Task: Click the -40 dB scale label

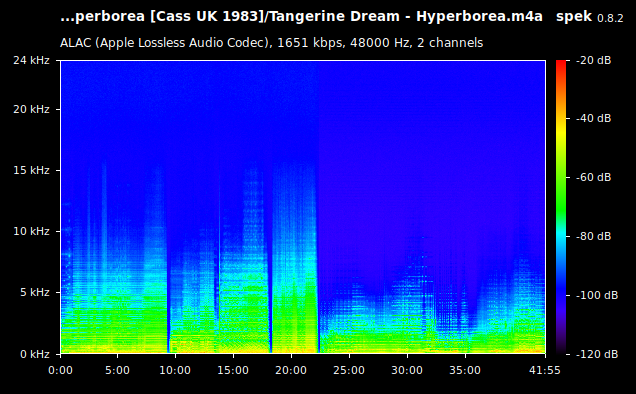Action: point(593,118)
